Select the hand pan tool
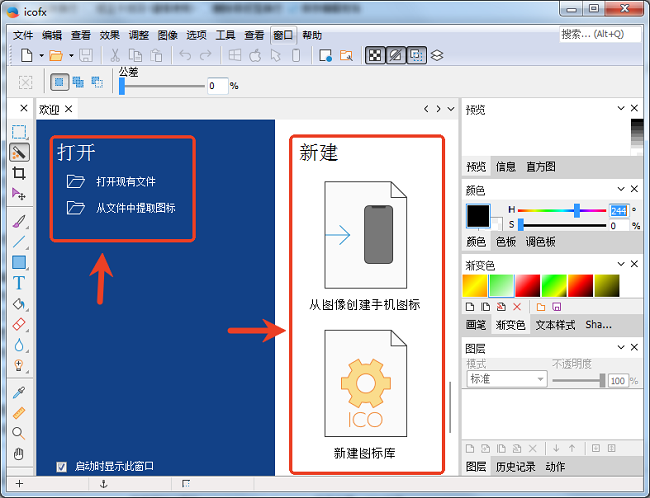This screenshot has height=498, width=650. [x=19, y=454]
